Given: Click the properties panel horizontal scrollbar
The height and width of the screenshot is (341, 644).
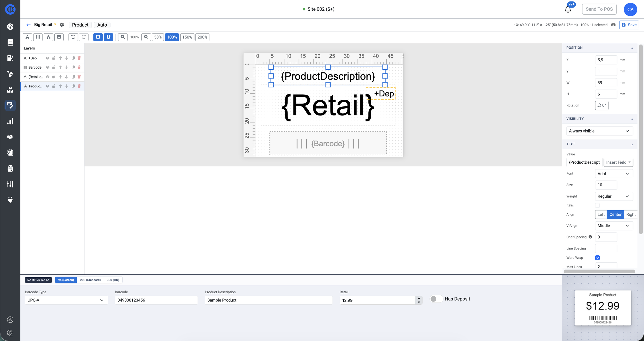Looking at the screenshot, I should [x=599, y=271].
